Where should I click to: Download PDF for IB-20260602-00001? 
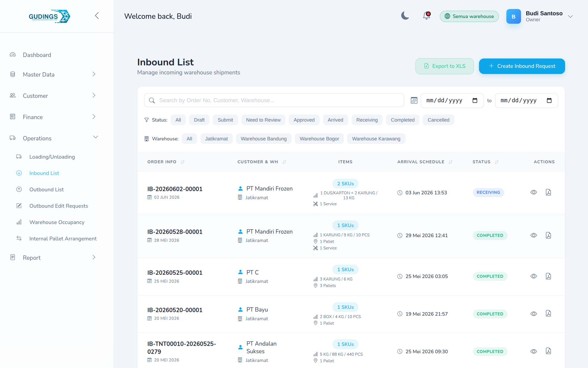548,192
